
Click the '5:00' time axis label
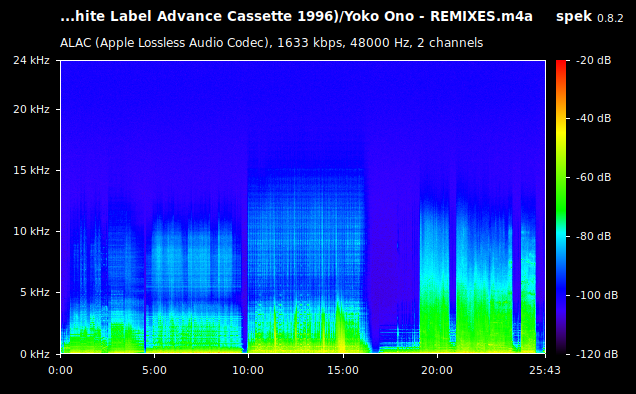point(155,370)
